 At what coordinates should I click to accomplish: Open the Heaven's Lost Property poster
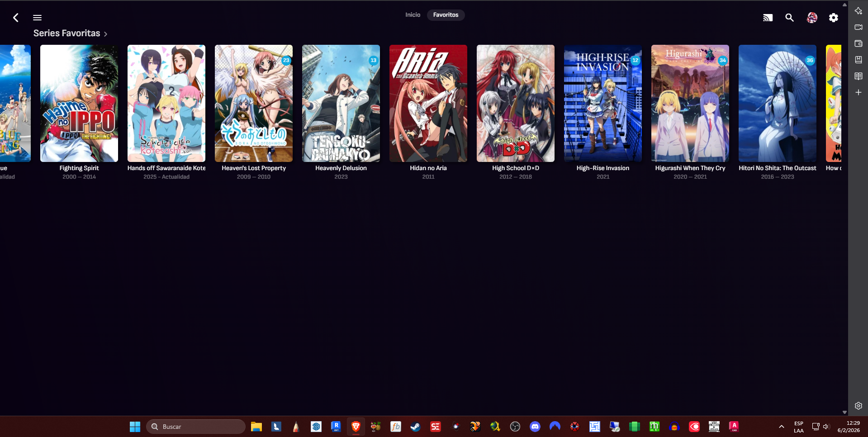pos(254,103)
